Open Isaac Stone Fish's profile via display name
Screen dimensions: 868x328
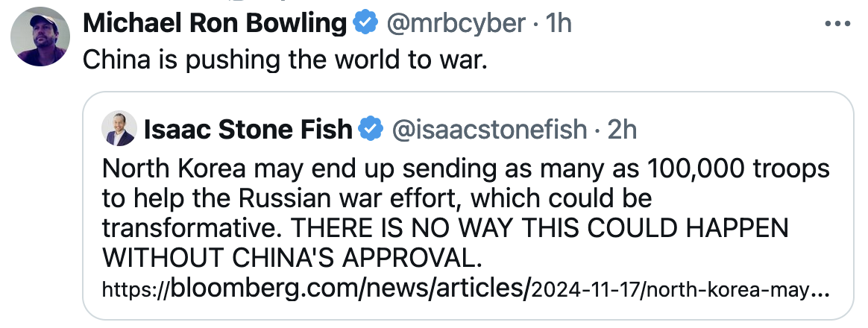click(247, 130)
